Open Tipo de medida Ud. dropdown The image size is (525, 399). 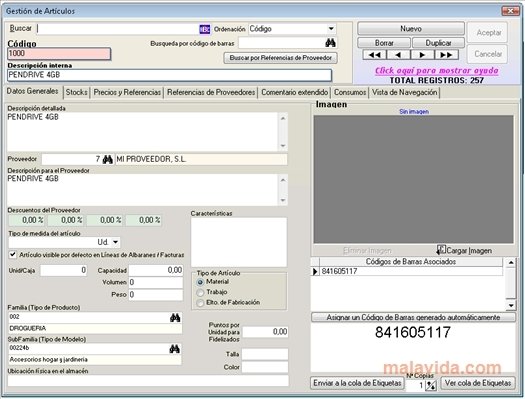pos(116,242)
